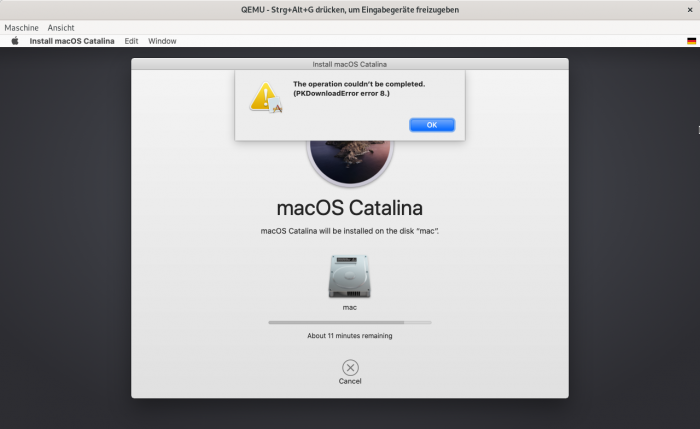Click the Catalina island artwork image
This screenshot has height=429, width=700.
click(349, 160)
